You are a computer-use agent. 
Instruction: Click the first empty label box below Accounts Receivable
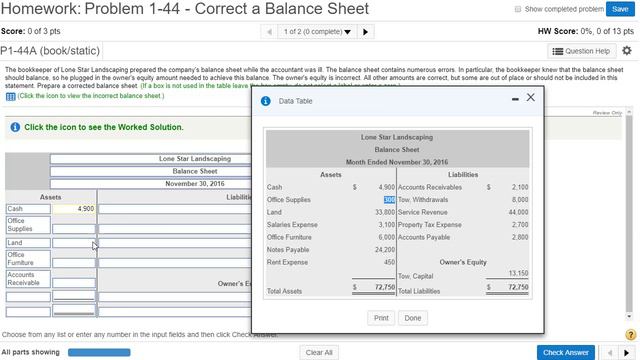[28, 297]
